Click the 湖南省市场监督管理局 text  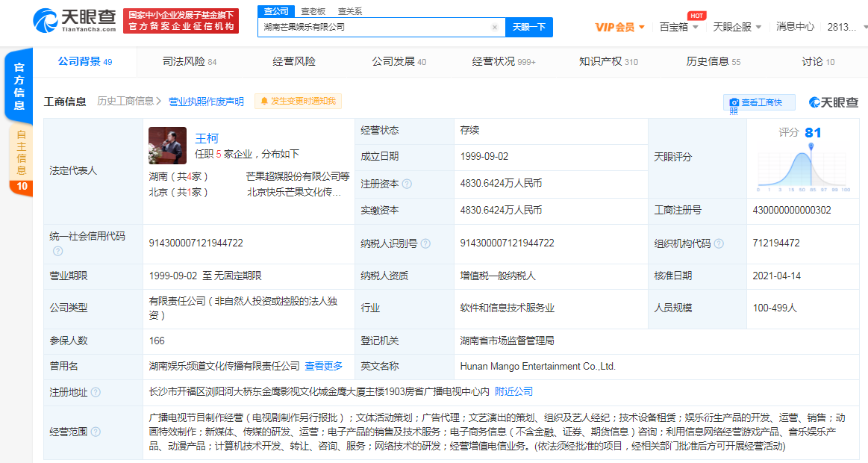507,341
